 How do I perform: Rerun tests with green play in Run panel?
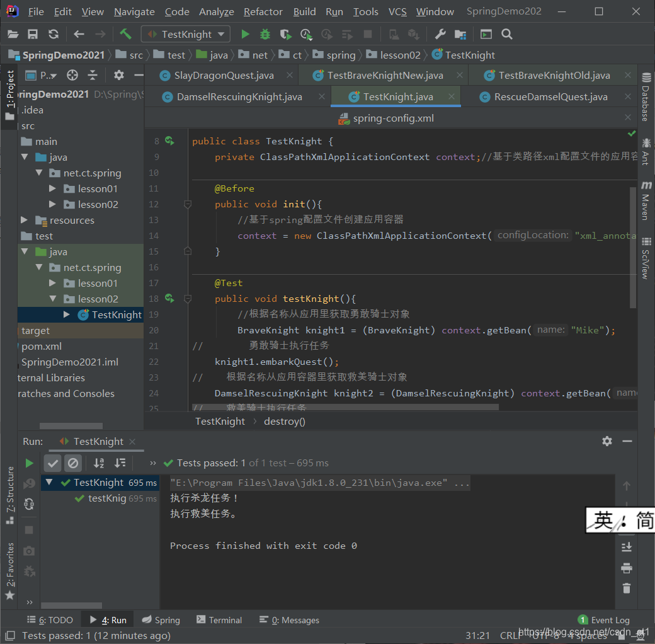coord(29,463)
